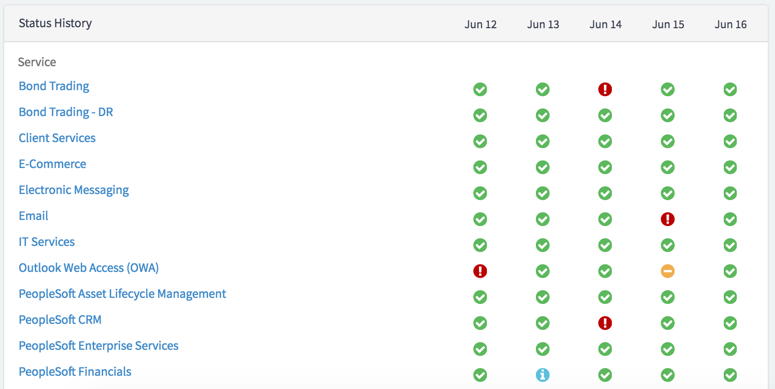Image resolution: width=775 pixels, height=389 pixels.
Task: Click E-Commerce green check for Jun 13
Action: click(543, 167)
